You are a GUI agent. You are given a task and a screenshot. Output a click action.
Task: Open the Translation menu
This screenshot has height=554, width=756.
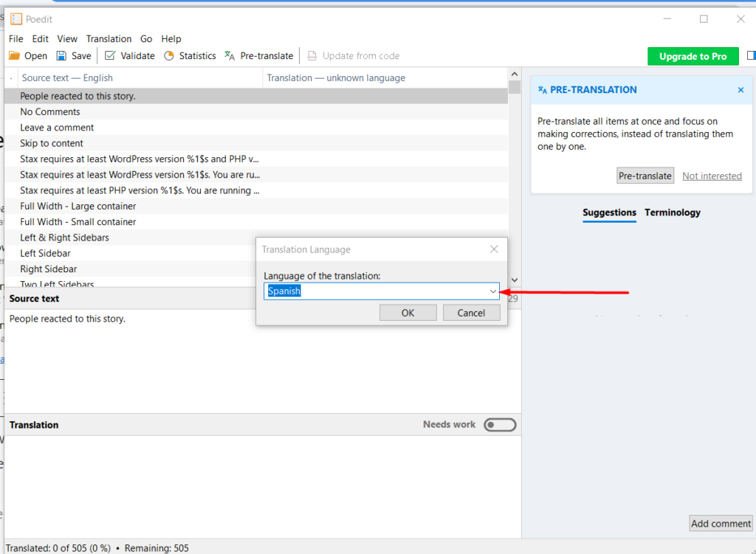tap(109, 39)
